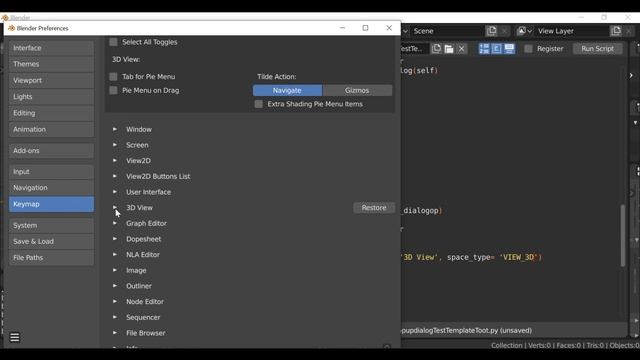The image size is (640, 360).
Task: Expand the Image keymap section
Action: [115, 270]
